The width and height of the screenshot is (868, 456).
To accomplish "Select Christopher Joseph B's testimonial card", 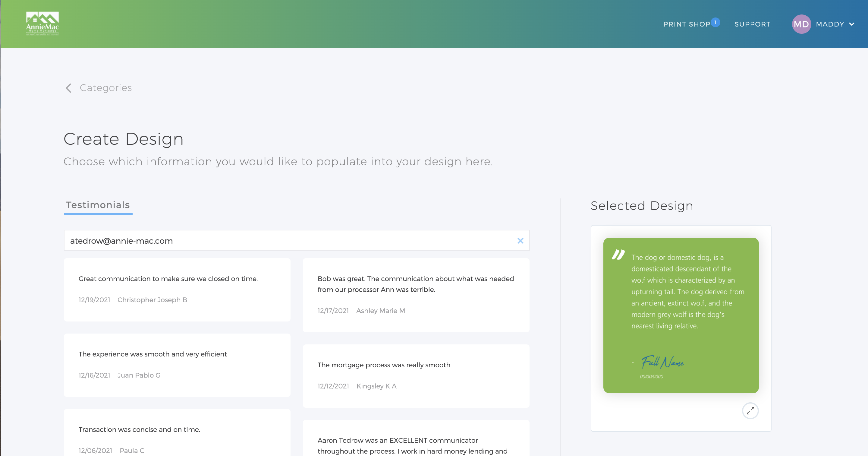I will pos(177,290).
